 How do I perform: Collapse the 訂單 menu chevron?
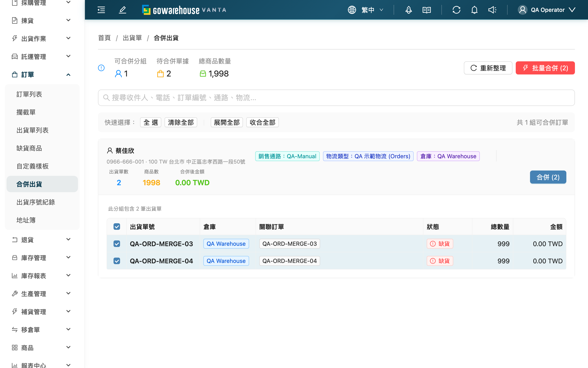coord(68,74)
